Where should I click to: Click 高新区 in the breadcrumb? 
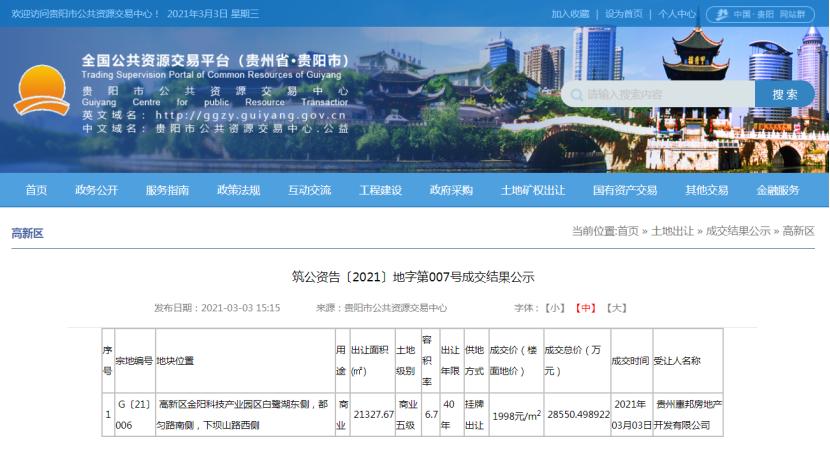798,231
